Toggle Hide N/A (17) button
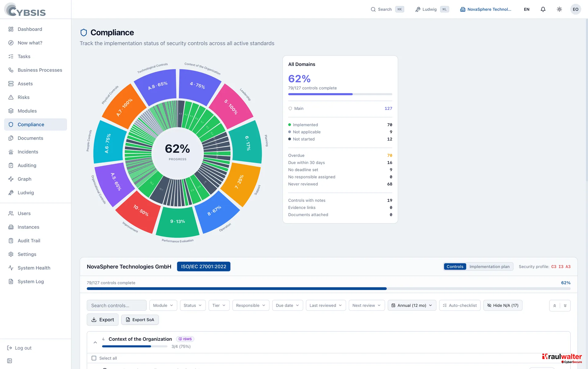The height and width of the screenshot is (369, 588). (x=503, y=305)
